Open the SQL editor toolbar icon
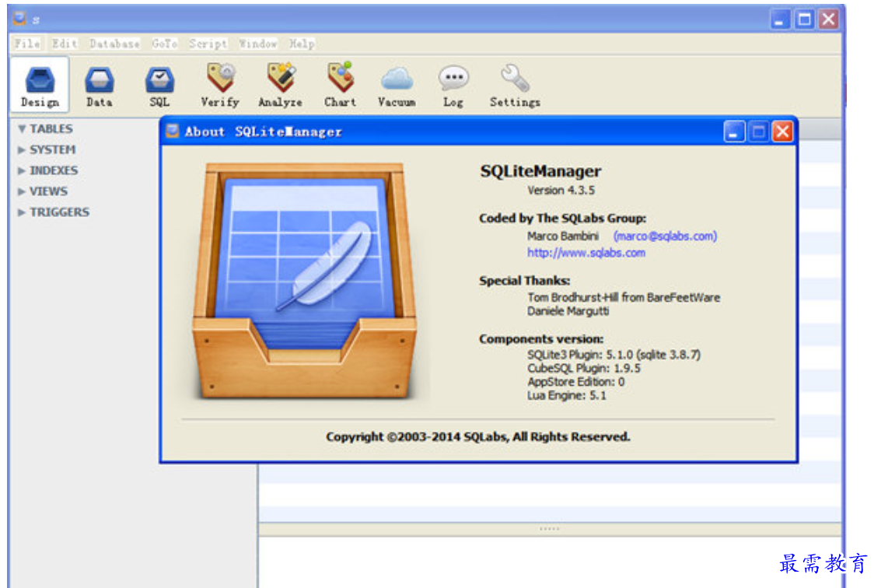This screenshot has height=588, width=874. (159, 86)
